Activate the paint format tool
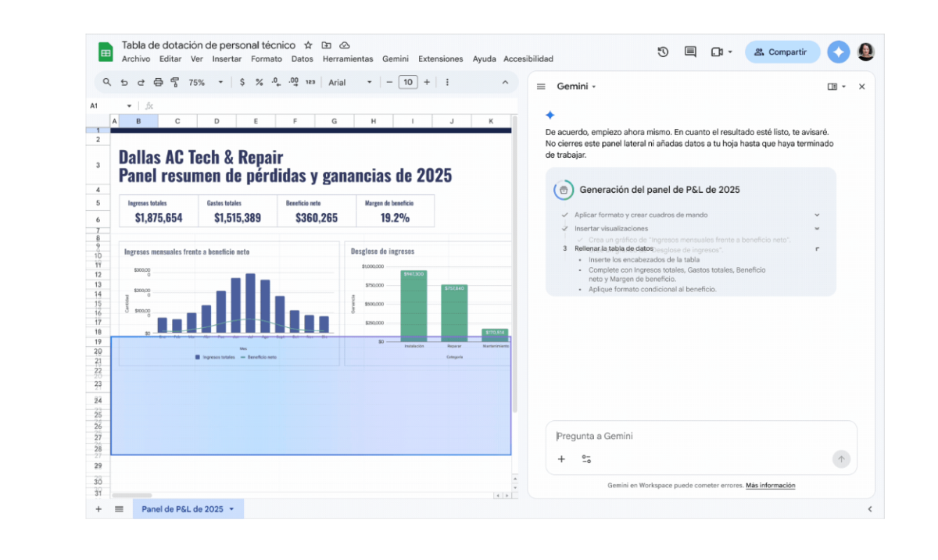The width and height of the screenshot is (938, 560). [x=175, y=82]
